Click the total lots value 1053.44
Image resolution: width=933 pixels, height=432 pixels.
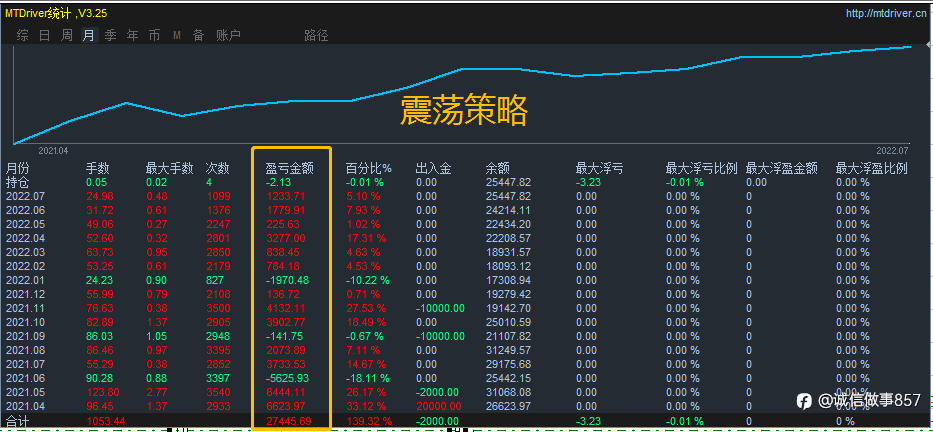point(104,421)
